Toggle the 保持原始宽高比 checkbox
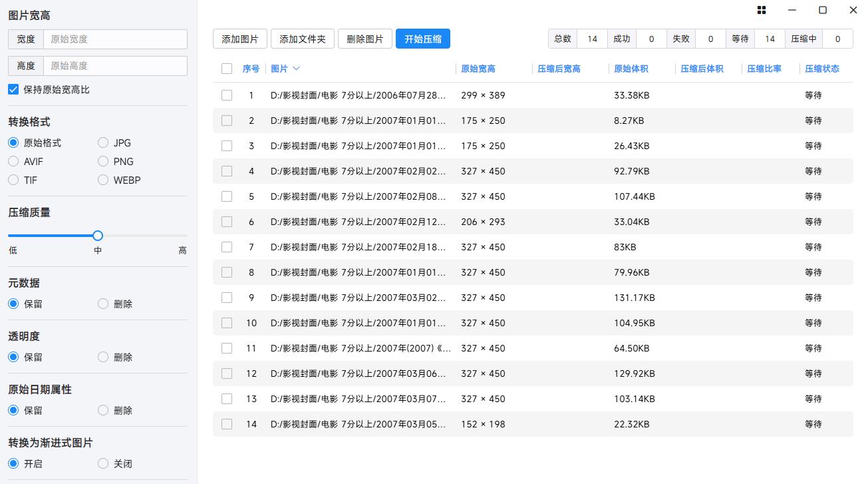Image resolution: width=868 pixels, height=484 pixels. point(13,89)
